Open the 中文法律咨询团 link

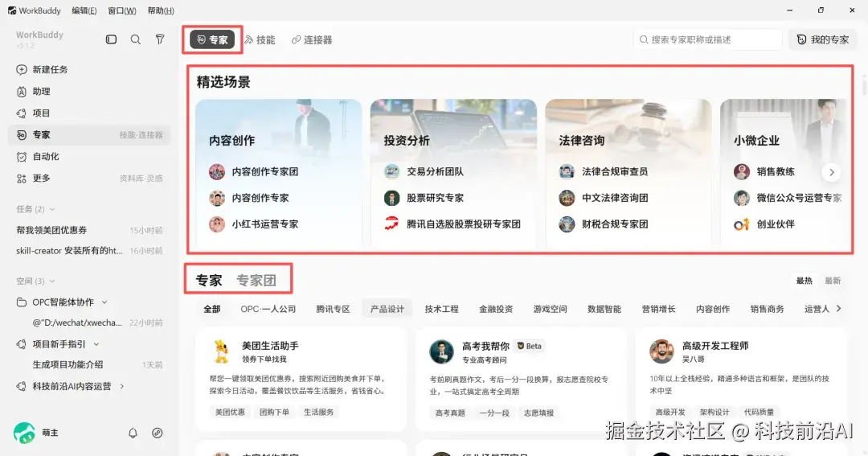[x=615, y=198]
